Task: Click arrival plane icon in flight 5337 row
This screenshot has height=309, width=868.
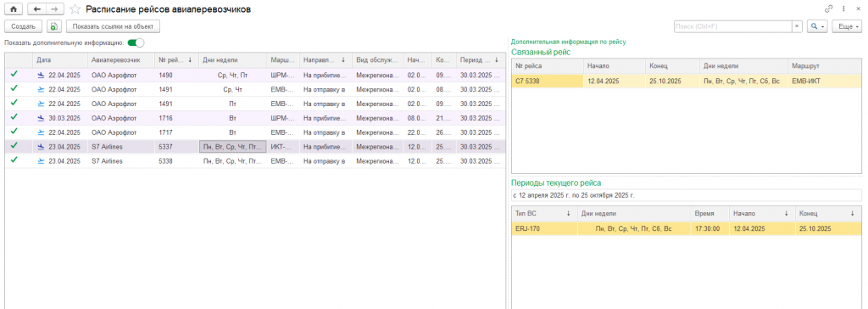Action: click(x=41, y=147)
